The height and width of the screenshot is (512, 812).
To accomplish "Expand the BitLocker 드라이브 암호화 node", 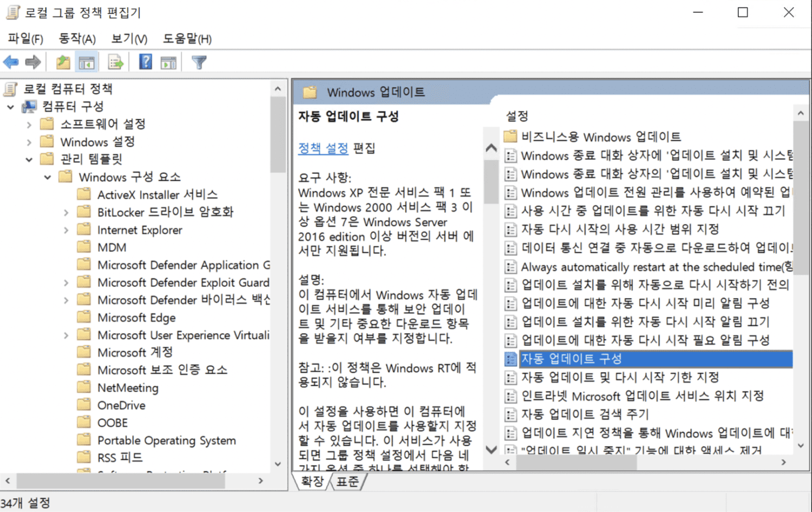I will pos(66,212).
